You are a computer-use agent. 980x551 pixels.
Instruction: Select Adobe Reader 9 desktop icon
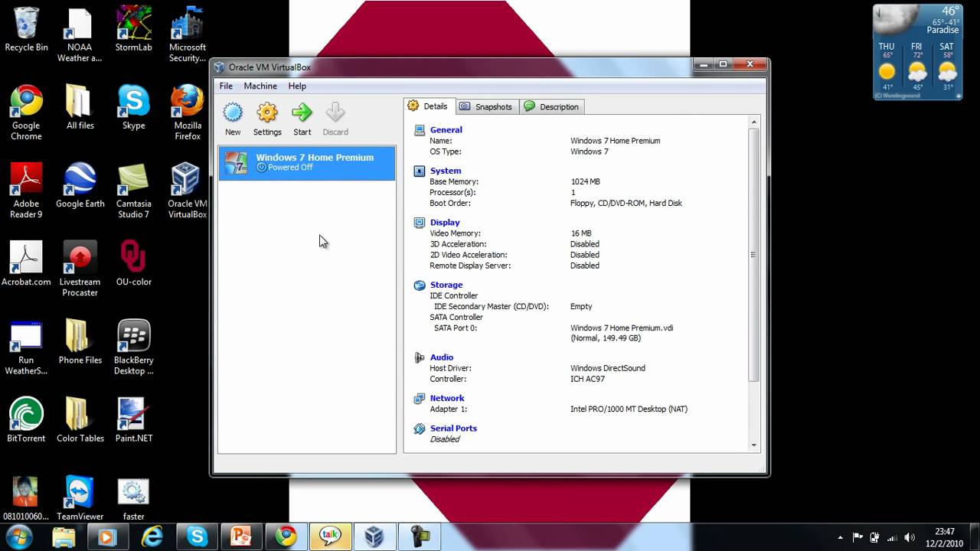pos(26,191)
